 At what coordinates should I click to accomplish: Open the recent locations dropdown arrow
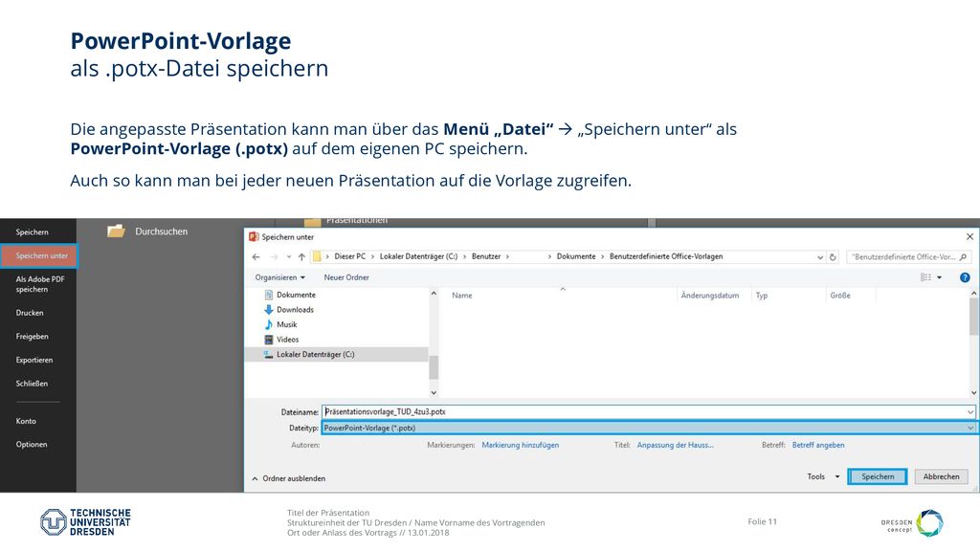tap(289, 256)
